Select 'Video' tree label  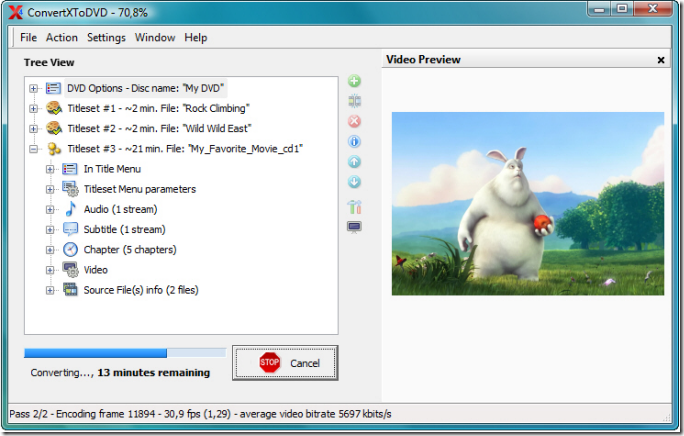pyautogui.click(x=96, y=270)
